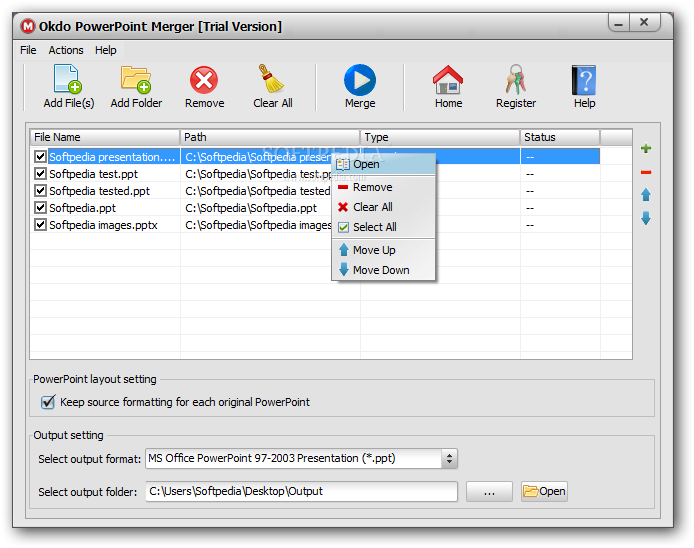
Task: Click the Clear All broom icon
Action: coord(271,79)
